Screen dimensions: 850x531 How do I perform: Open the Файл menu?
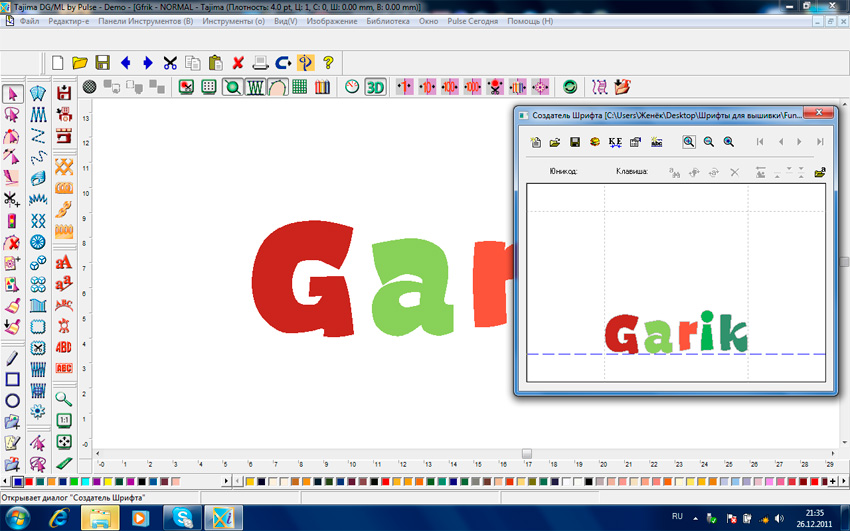tap(29, 21)
